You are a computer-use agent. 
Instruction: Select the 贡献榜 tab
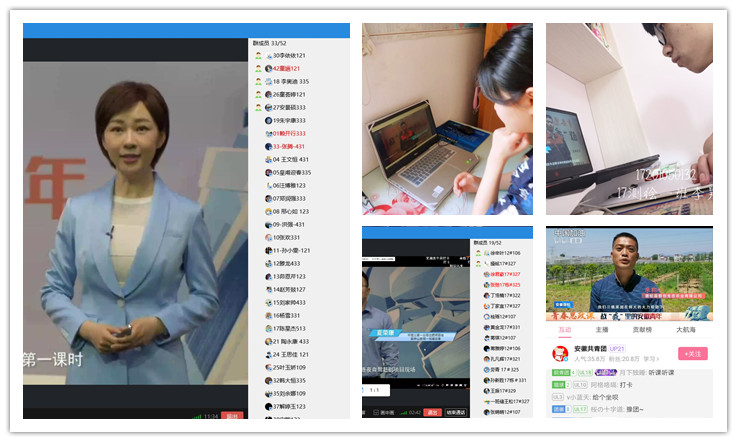(x=642, y=328)
